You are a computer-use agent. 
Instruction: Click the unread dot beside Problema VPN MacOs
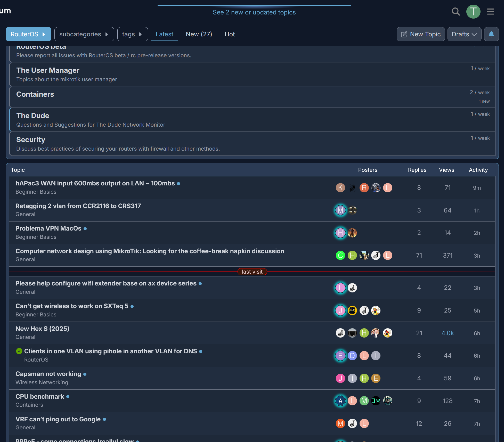coord(85,229)
